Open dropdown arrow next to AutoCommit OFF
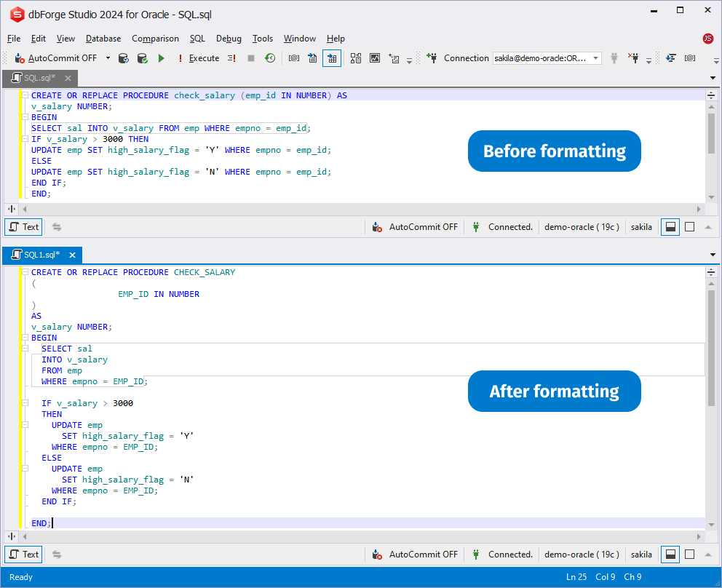Screen dimensions: 722x588 click(108, 58)
